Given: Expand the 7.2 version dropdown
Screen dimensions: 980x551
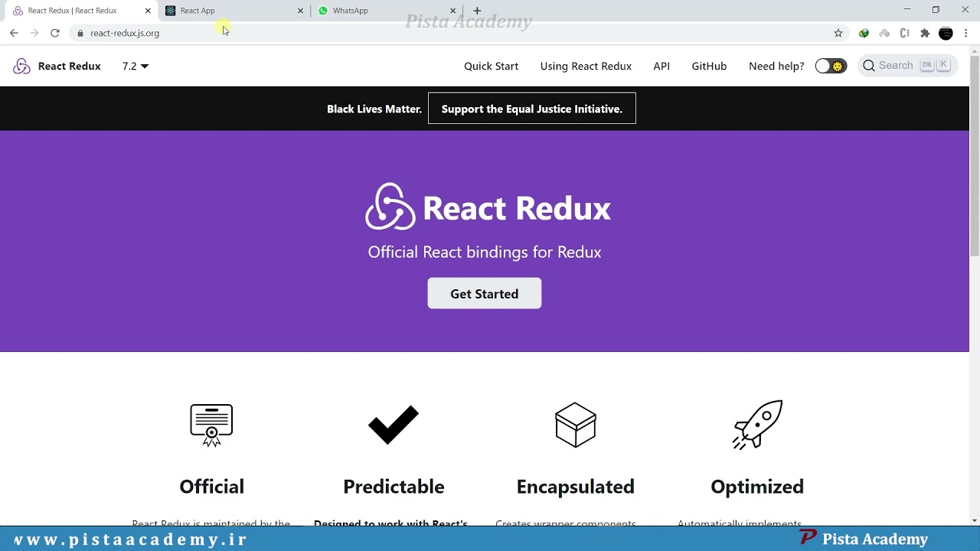Looking at the screenshot, I should point(136,66).
